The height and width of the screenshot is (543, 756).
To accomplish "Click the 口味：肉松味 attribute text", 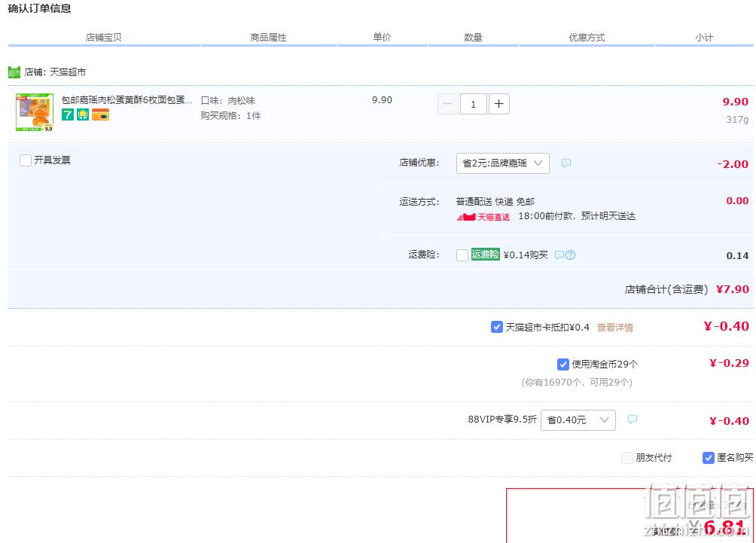I will 227,101.
